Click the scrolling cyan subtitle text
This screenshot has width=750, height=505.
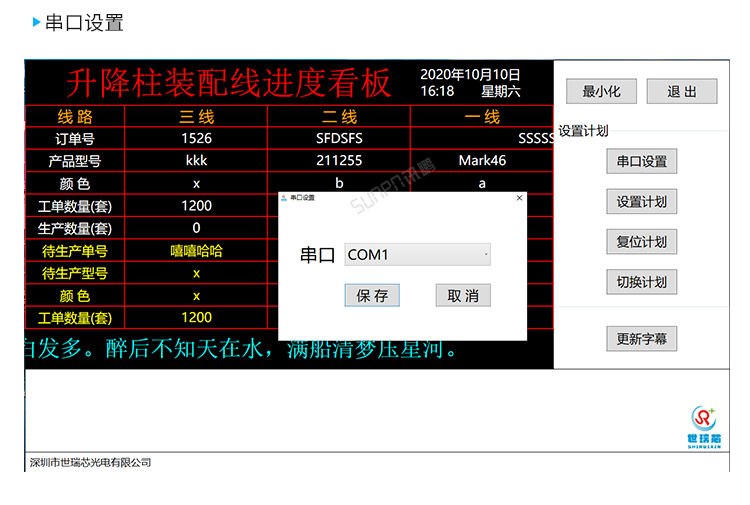(x=240, y=350)
